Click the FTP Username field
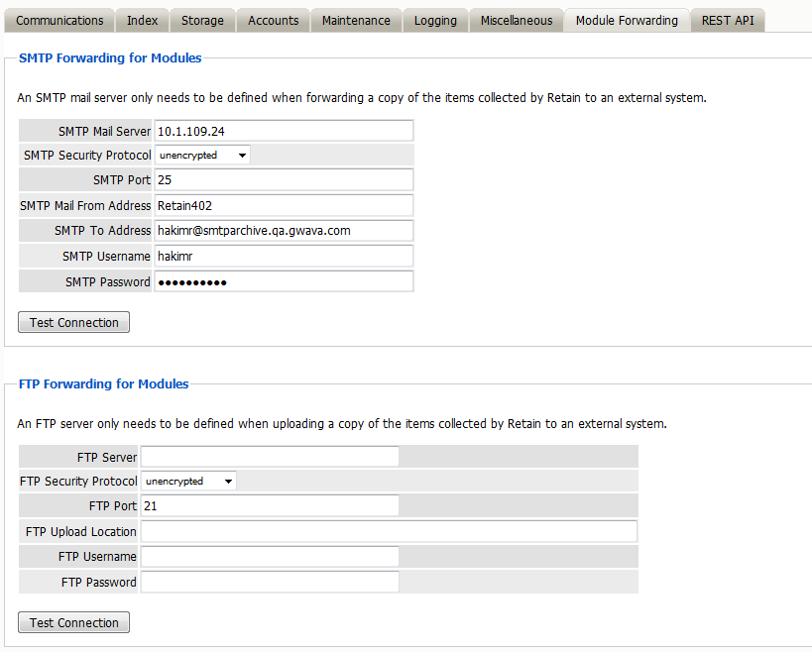This screenshot has width=812, height=652. point(270,557)
